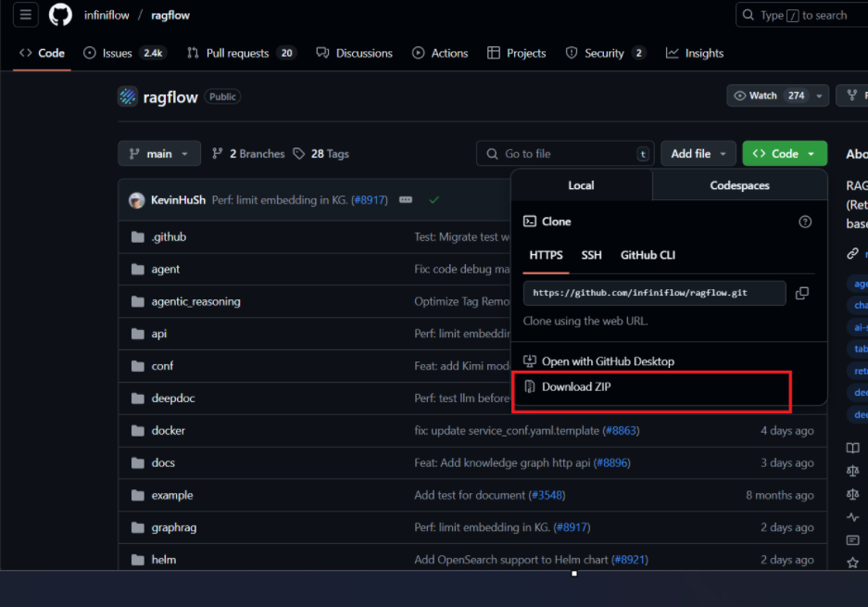Click the ragflow breadcrumb link
The image size is (868, 607).
coord(170,15)
